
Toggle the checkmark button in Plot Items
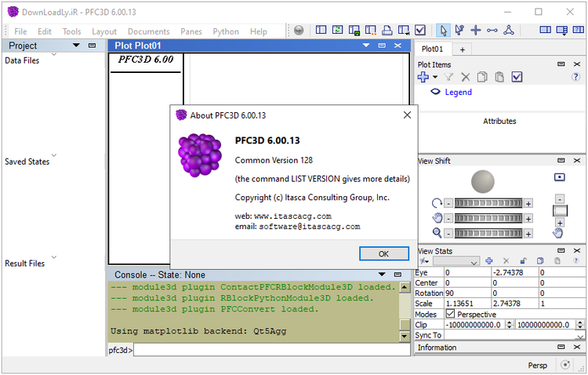pyautogui.click(x=517, y=77)
